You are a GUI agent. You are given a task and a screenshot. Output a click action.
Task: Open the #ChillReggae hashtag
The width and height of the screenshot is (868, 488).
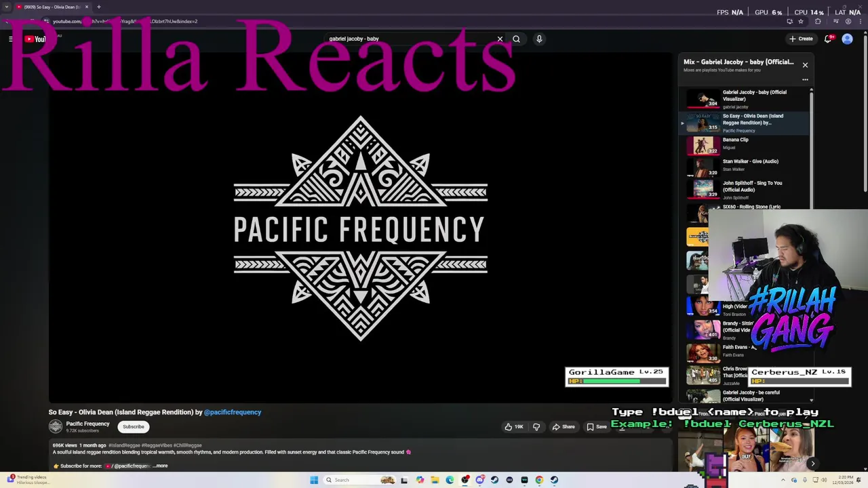pos(188,445)
